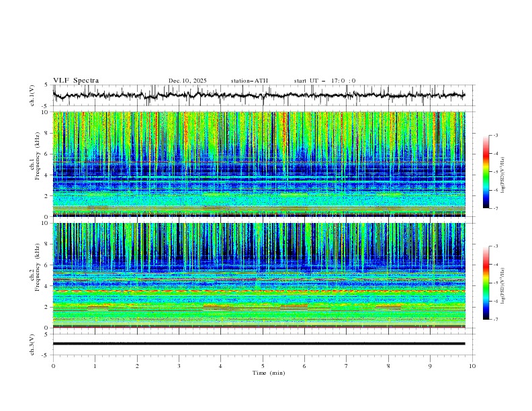Click the 'station=ATH' label

tap(249, 81)
